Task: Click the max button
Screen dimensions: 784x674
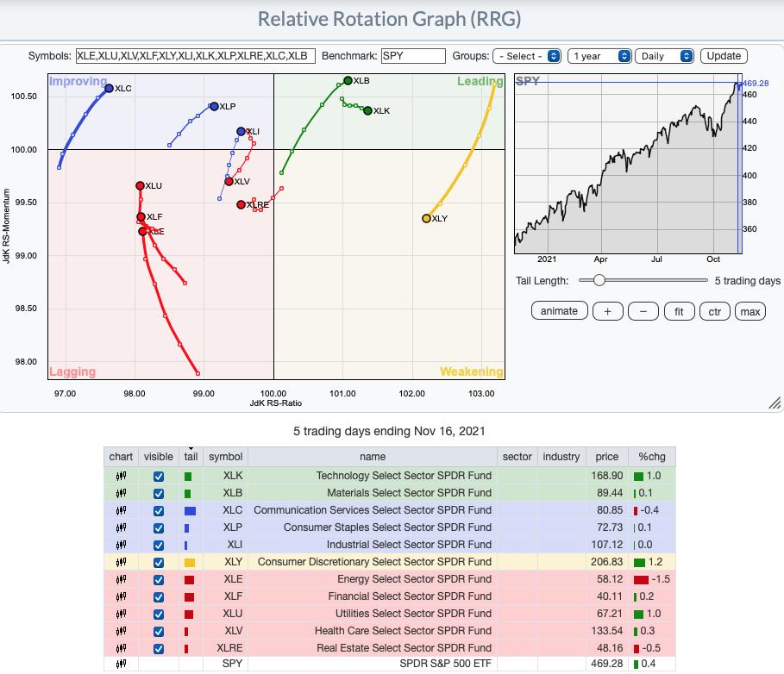Action: [x=750, y=311]
